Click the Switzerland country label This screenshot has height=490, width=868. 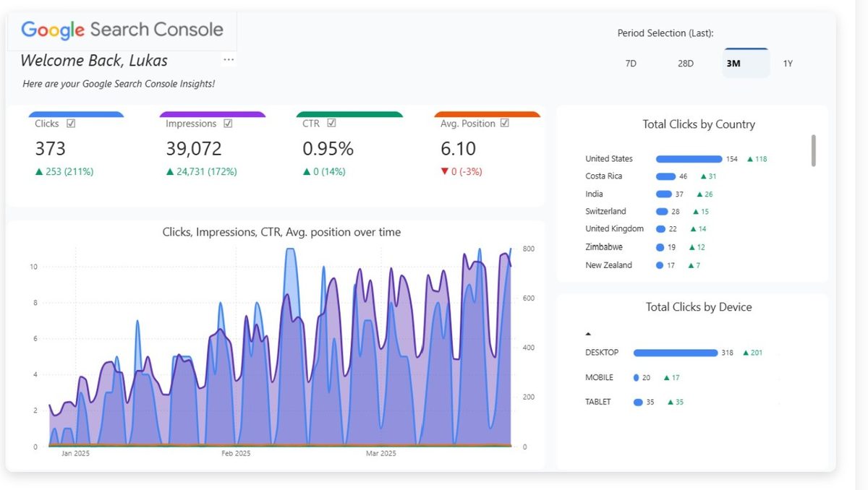(605, 212)
